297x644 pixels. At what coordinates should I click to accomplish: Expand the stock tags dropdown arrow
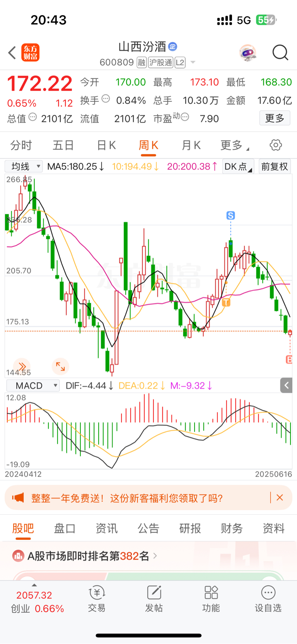click(193, 63)
